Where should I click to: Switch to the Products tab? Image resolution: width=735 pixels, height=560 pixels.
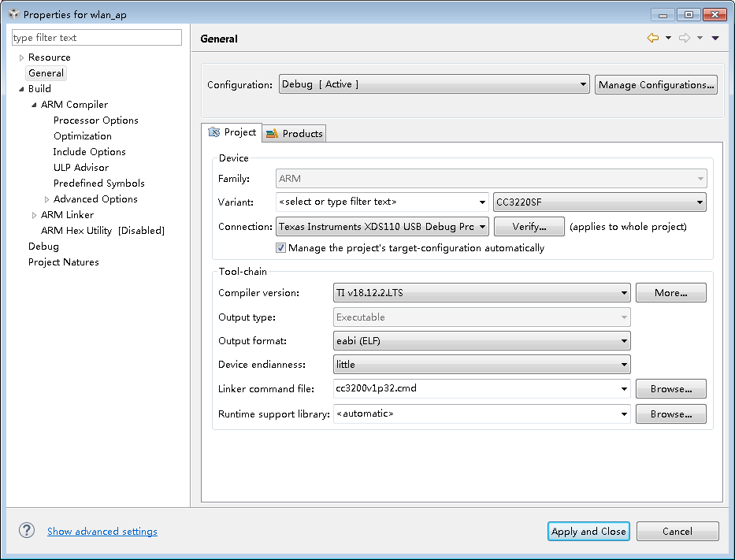click(x=295, y=134)
